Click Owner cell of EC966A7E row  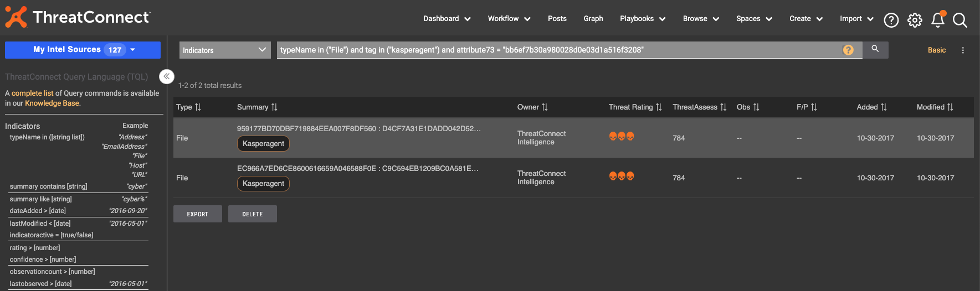[541, 178]
